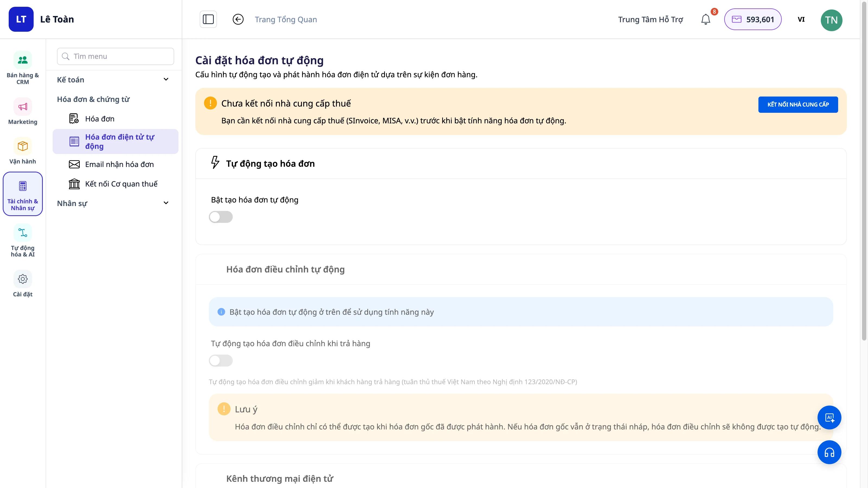Open the Cài đặt gear module
This screenshot has width=868, height=488.
[x=23, y=284]
